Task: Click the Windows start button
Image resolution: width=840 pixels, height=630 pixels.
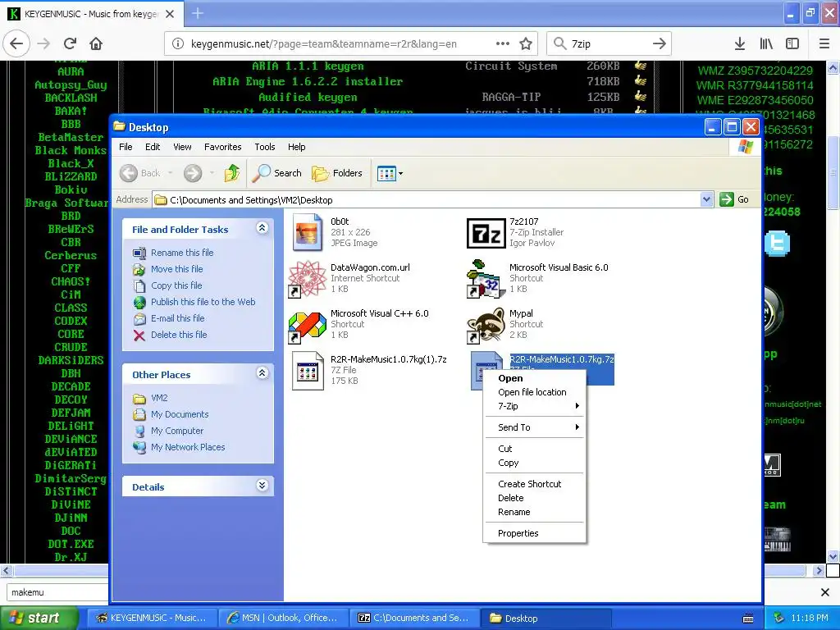Action: tap(38, 618)
